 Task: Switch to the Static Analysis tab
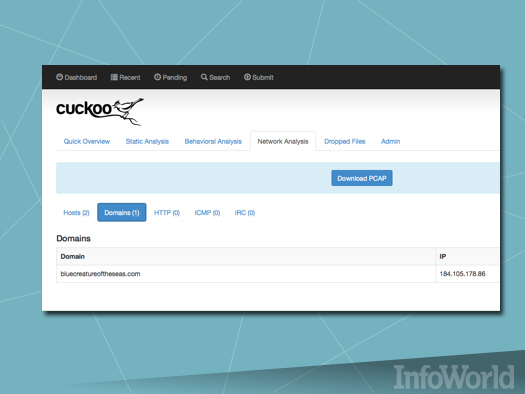coord(147,141)
